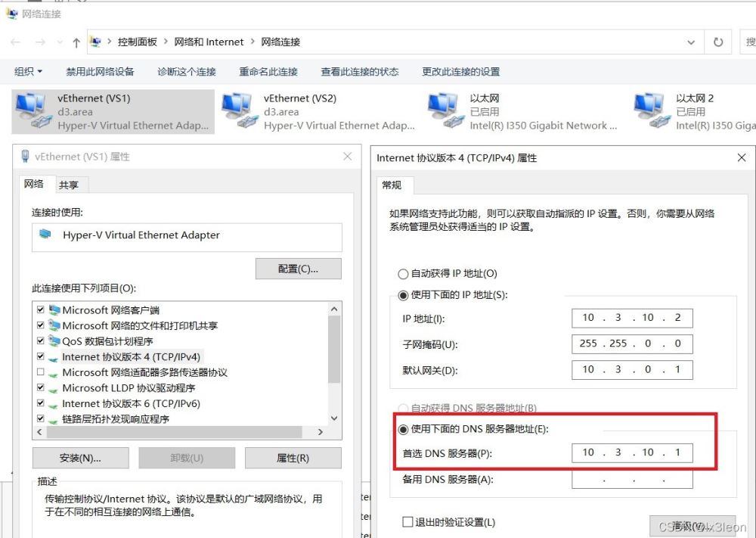This screenshot has width=756, height=538.
Task: Select the vEthernet (VS2) adapter icon
Action: 240,110
